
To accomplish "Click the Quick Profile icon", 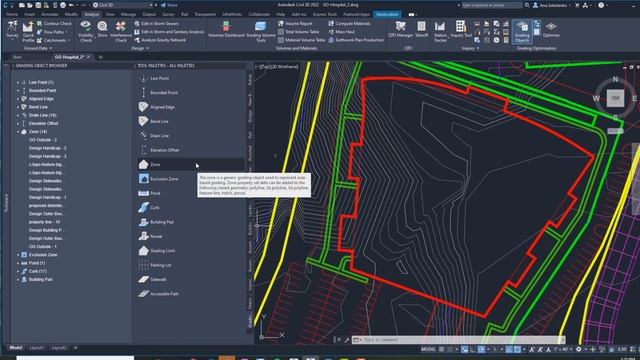I will (28, 32).
